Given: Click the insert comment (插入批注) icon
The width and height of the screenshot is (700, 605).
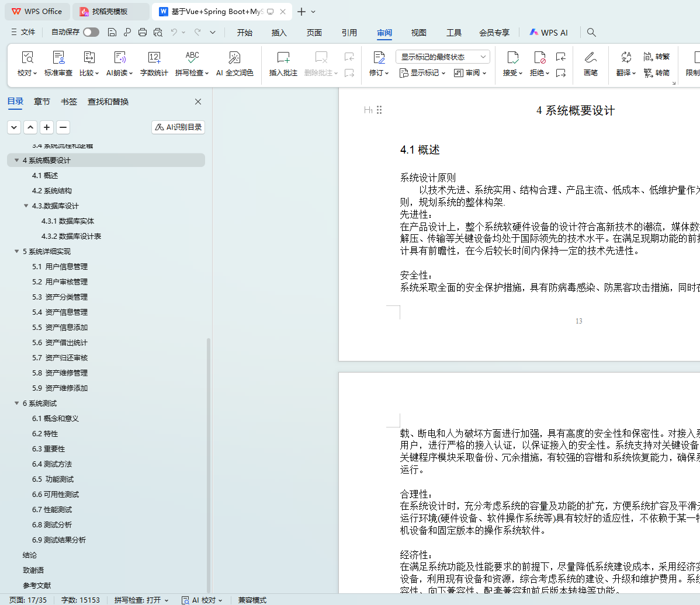Looking at the screenshot, I should click(283, 58).
